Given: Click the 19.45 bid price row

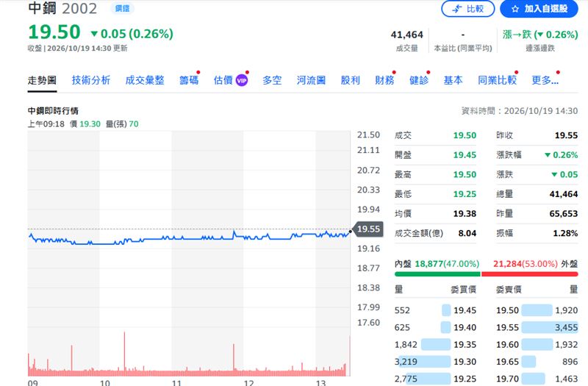Looking at the screenshot, I should [435, 310].
